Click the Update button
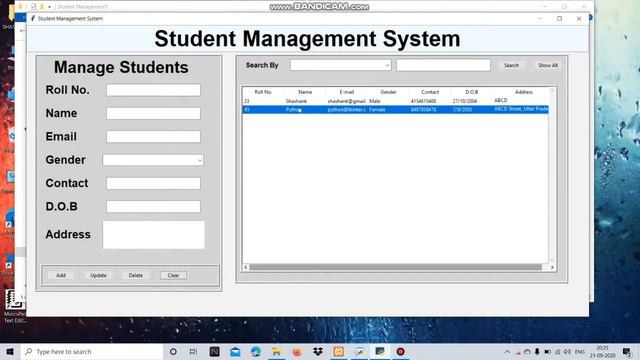 (x=98, y=276)
